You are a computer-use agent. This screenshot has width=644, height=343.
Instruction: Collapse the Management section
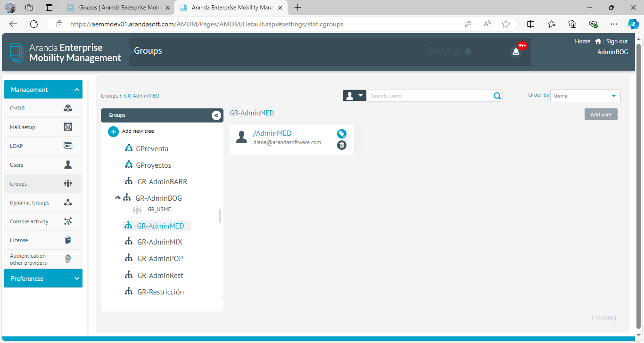pos(43,90)
